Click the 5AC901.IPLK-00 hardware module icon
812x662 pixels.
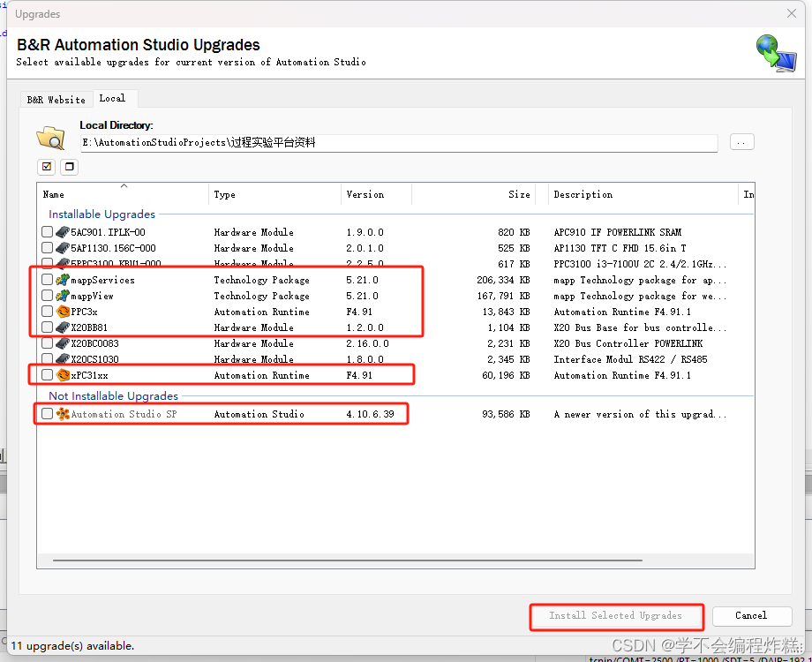[x=63, y=231]
